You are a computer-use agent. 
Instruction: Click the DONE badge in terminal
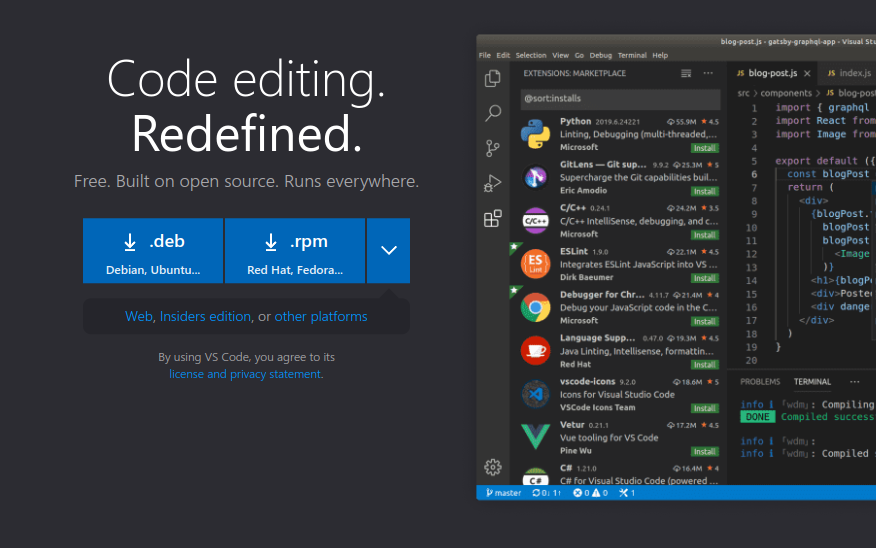(758, 417)
